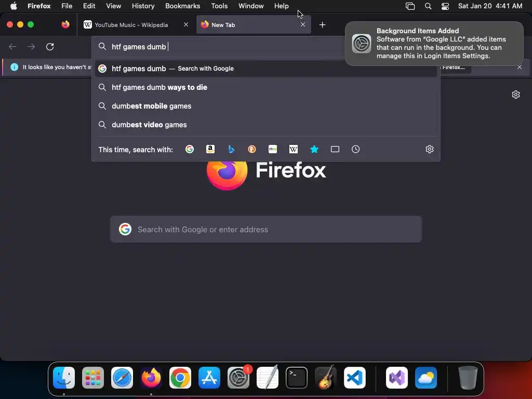Open new tab page customize gear
The height and width of the screenshot is (399, 532).
(x=516, y=95)
